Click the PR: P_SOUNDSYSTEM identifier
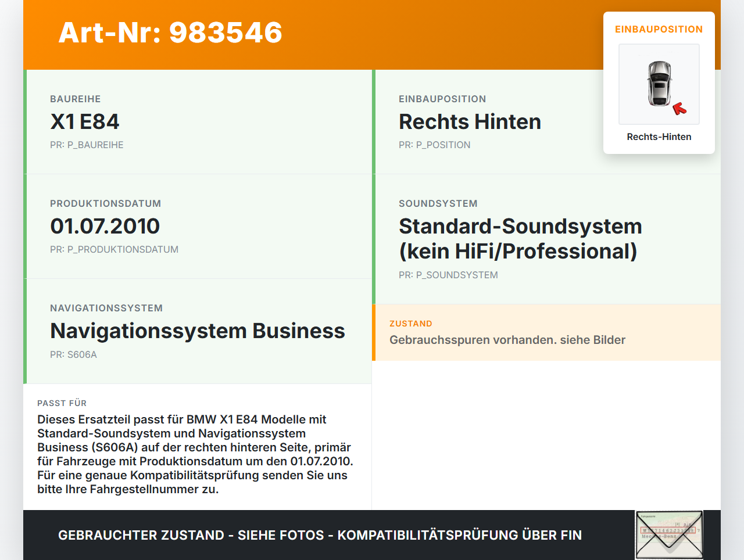This screenshot has height=560, width=744. [448, 275]
